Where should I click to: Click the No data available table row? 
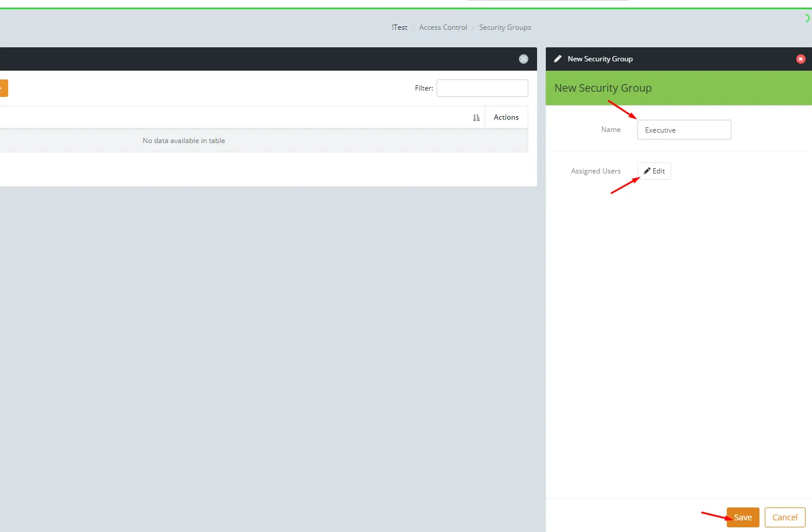click(184, 140)
